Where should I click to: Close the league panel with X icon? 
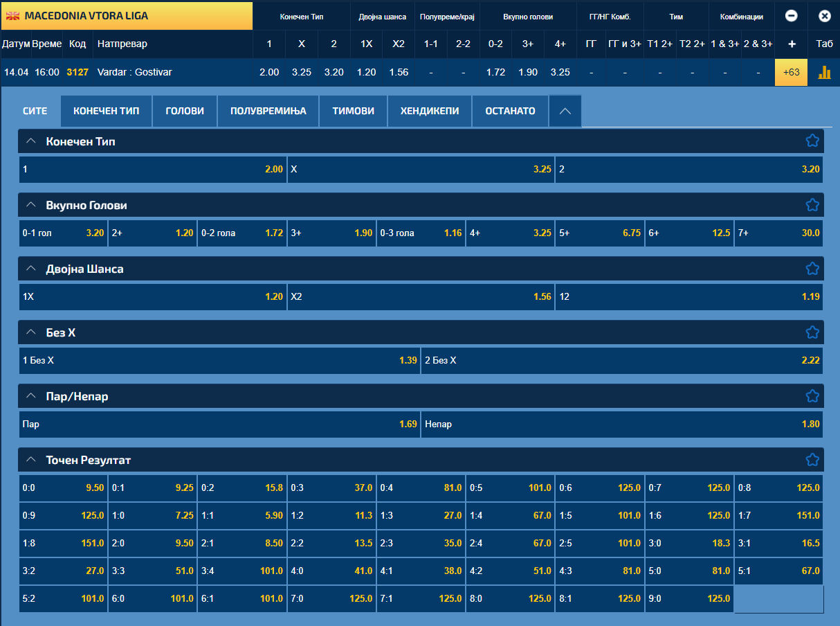[824, 15]
